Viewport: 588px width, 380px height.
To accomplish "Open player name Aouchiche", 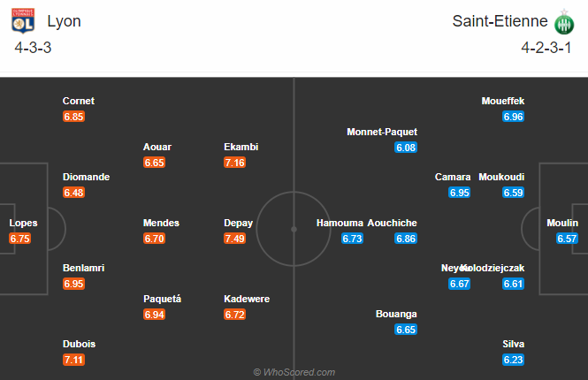I will [393, 223].
